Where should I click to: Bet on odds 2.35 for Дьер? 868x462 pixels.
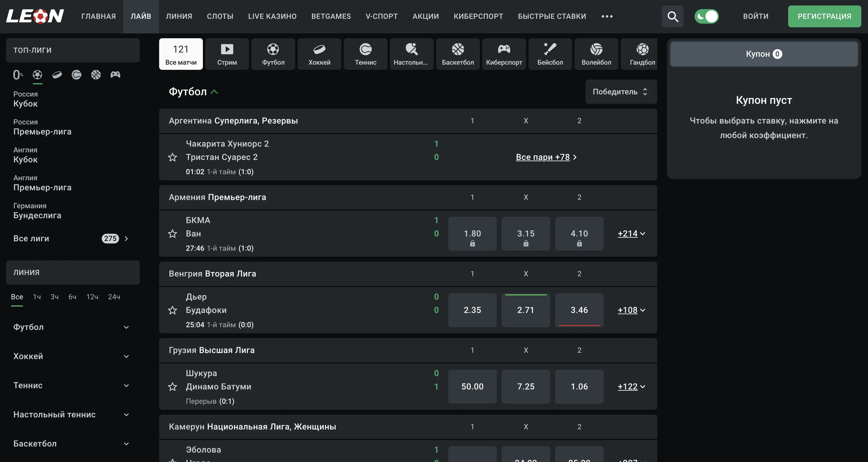pyautogui.click(x=472, y=310)
